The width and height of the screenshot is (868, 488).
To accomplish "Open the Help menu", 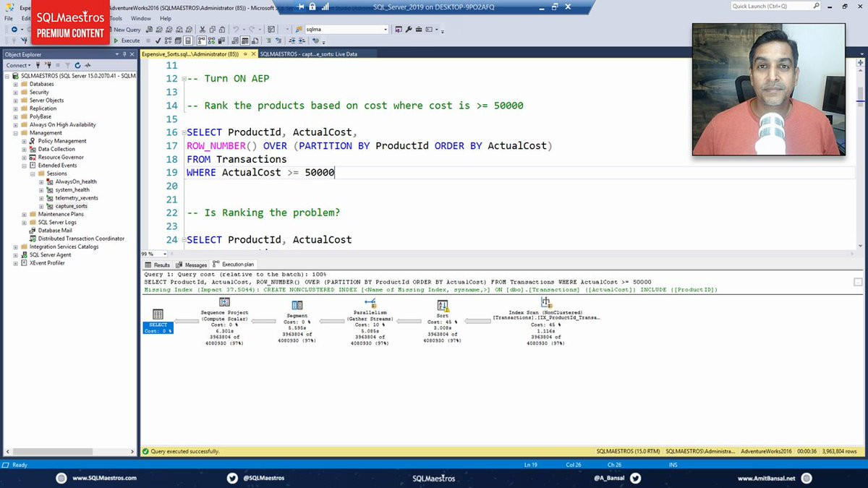I will coord(166,18).
